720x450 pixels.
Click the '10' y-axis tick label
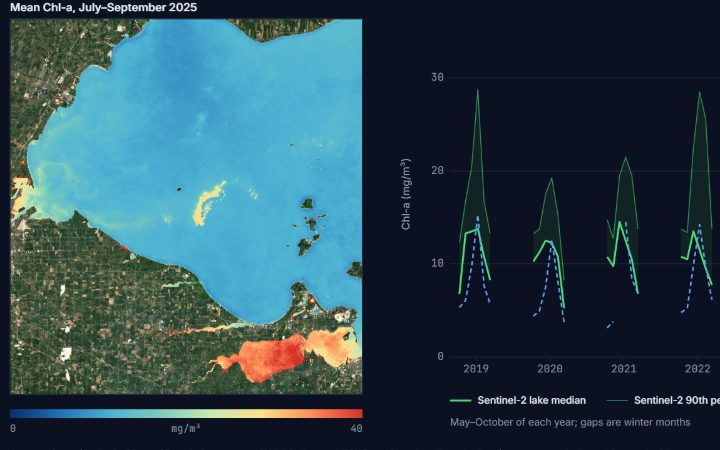click(438, 263)
